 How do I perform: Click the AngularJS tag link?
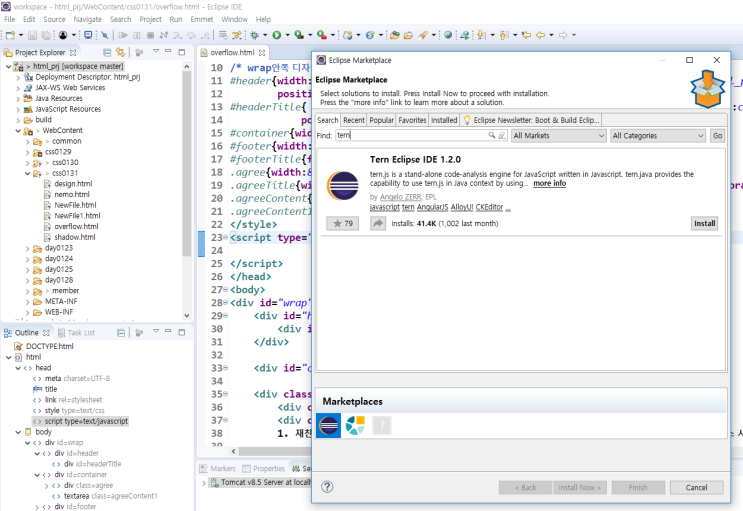[x=432, y=207]
